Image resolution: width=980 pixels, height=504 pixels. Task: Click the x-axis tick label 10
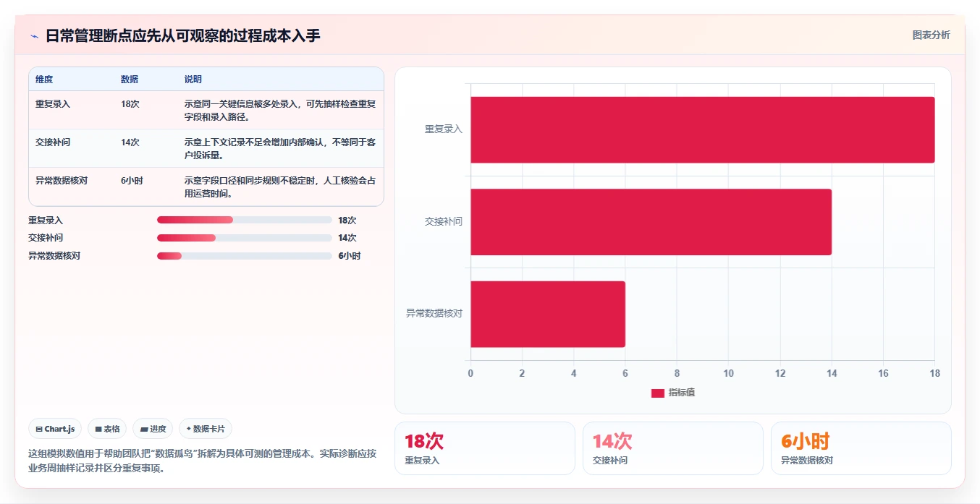pos(729,373)
